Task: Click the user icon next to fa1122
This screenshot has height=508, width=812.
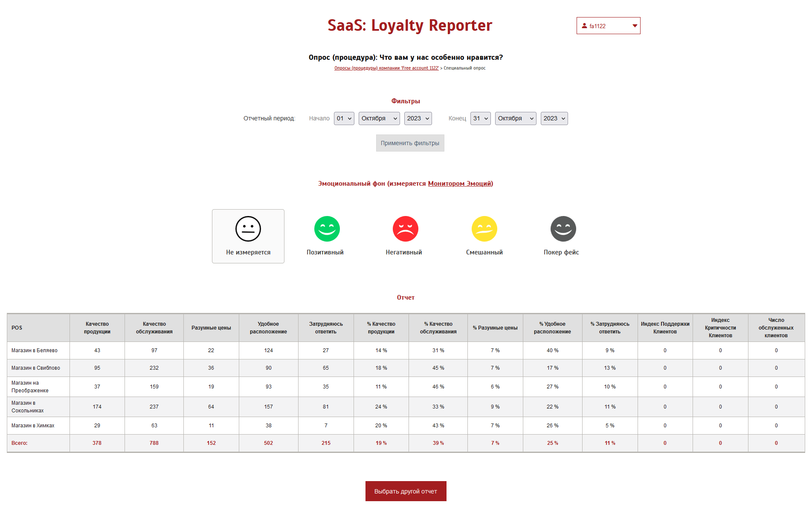Action: pos(584,26)
